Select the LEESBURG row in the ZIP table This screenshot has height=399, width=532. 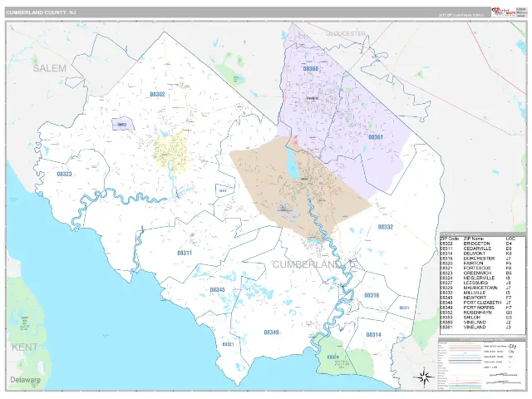point(479,283)
